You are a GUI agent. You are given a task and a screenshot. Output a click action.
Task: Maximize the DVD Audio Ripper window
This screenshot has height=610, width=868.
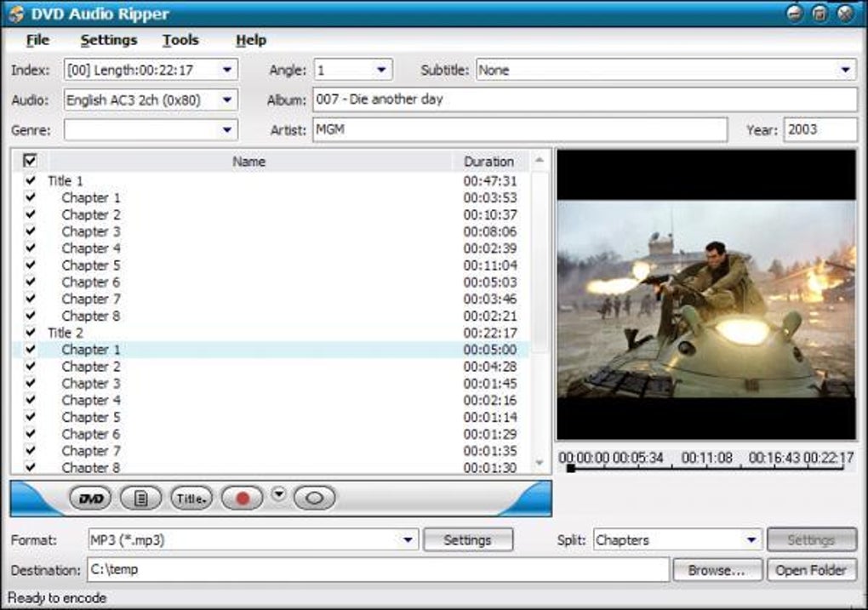820,14
